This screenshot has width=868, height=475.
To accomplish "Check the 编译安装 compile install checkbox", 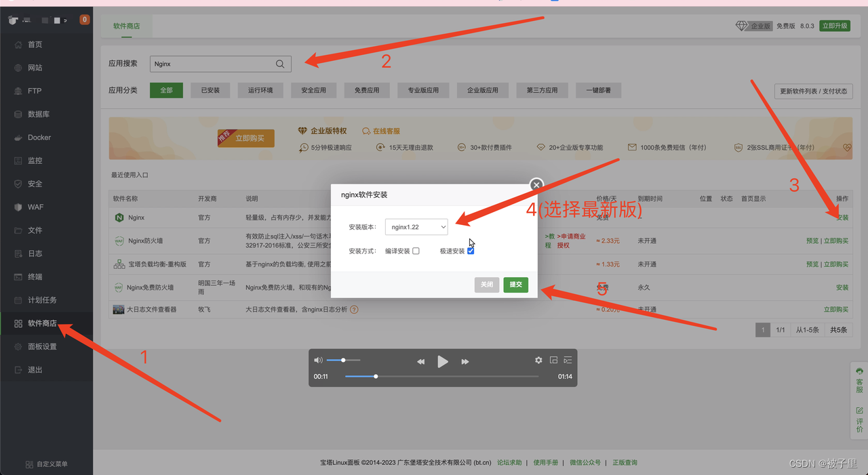I will click(416, 251).
